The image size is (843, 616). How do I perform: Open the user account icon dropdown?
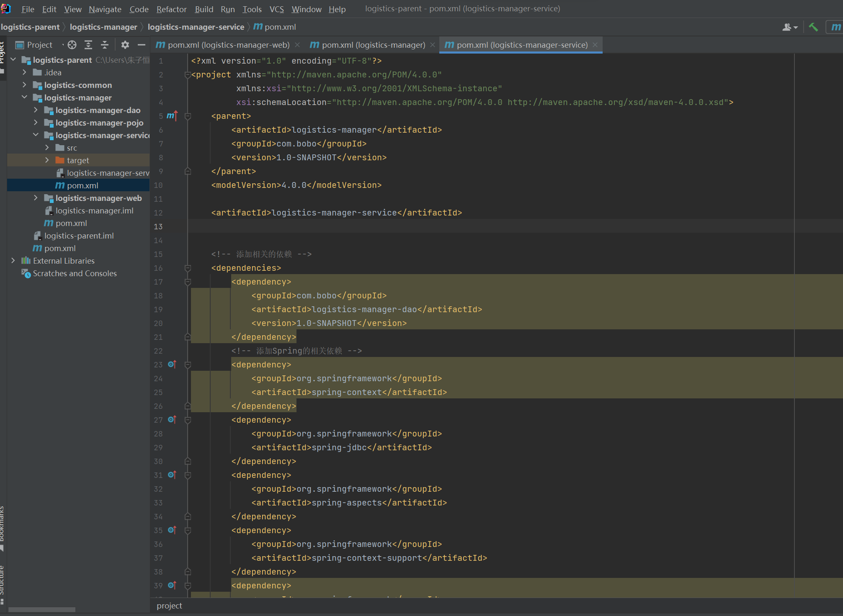[789, 27]
